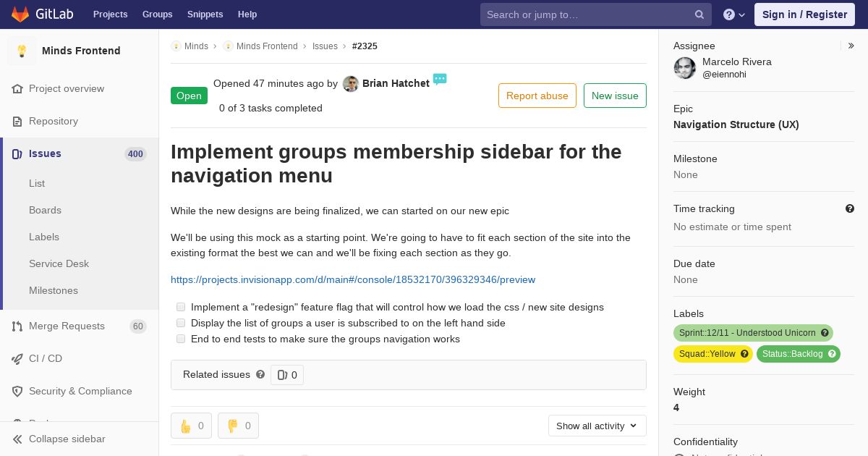The height and width of the screenshot is (456, 868).
Task: Click the search magnifier icon
Action: pos(699,14)
